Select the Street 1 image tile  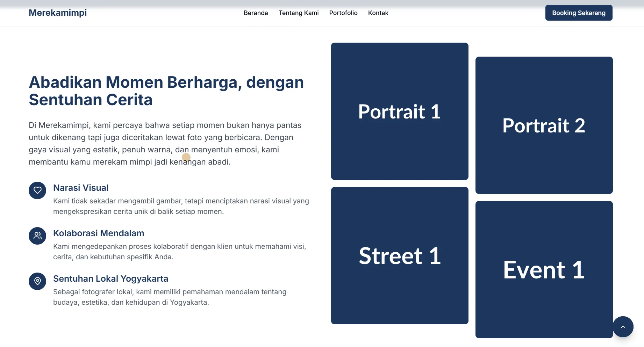pyautogui.click(x=400, y=255)
